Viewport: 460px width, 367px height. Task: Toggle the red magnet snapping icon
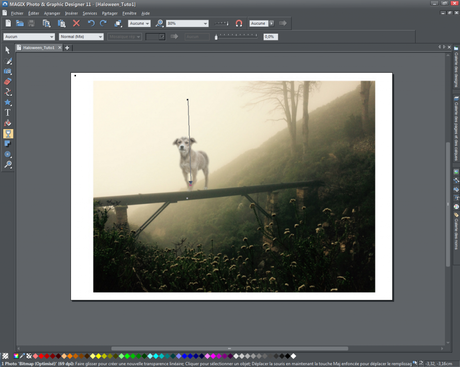pos(239,23)
